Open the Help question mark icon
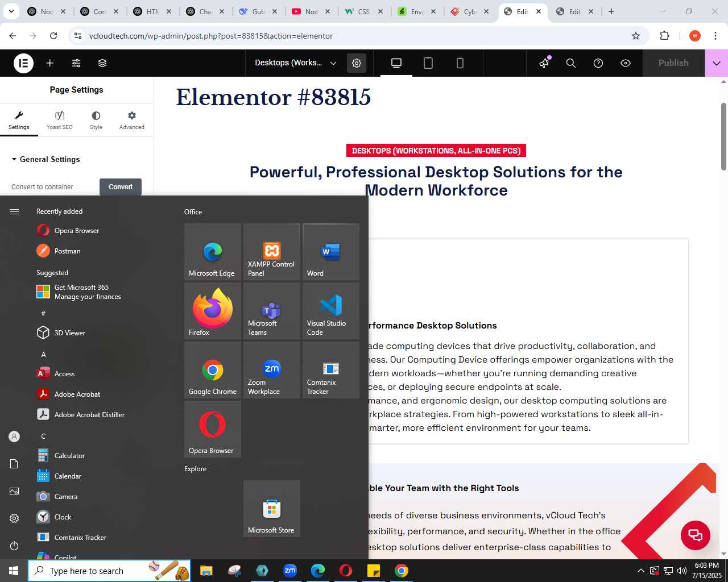The width and height of the screenshot is (728, 582). pyautogui.click(x=598, y=63)
